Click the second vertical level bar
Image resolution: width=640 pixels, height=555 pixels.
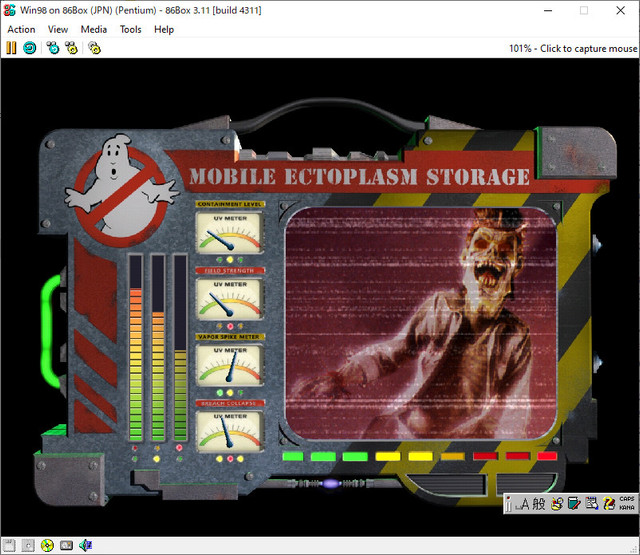tap(158, 347)
